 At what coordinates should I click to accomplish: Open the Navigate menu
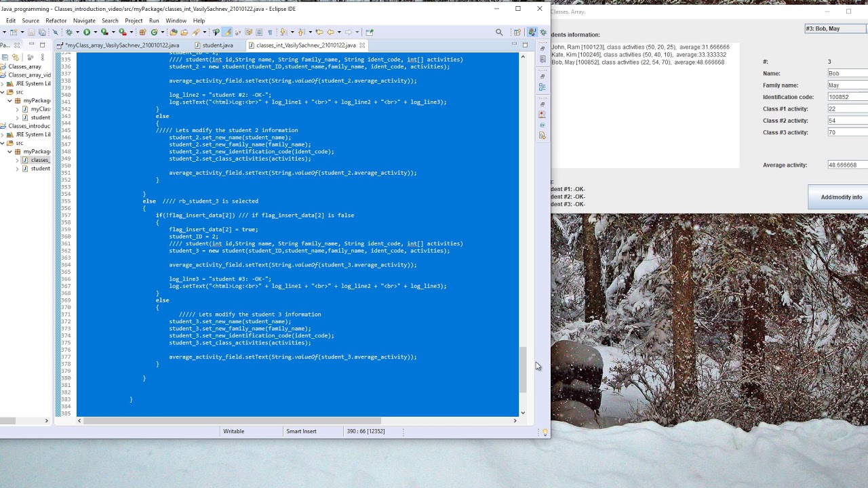[x=84, y=20]
